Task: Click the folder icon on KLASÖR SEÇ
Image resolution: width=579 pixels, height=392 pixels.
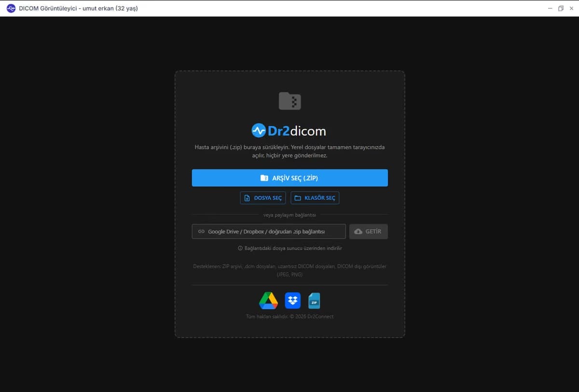Action: 298,198
